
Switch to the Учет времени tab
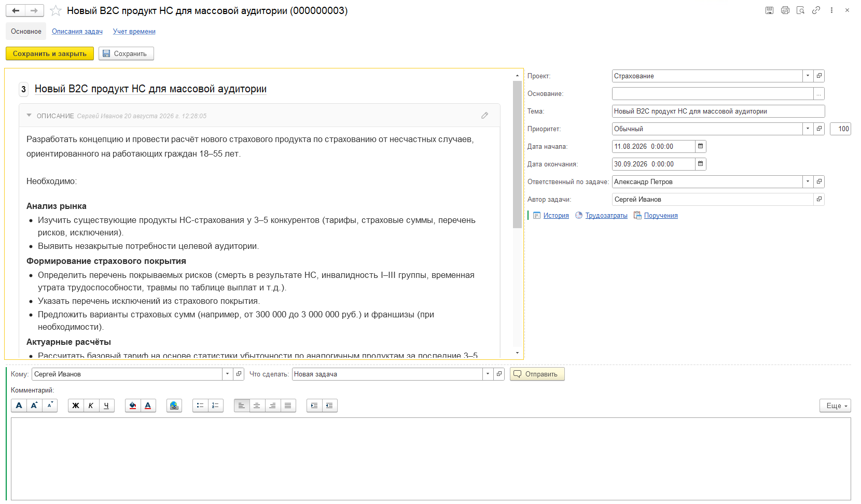[x=134, y=32]
